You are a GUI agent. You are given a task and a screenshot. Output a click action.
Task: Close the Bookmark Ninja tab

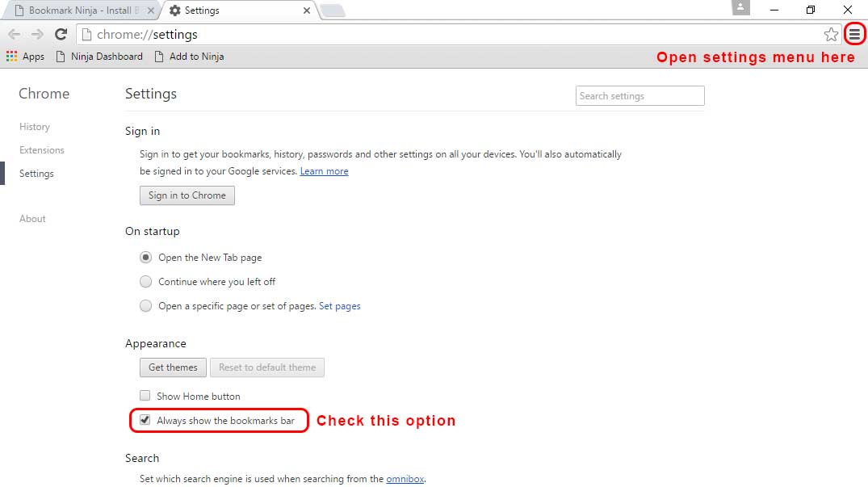[x=150, y=10]
